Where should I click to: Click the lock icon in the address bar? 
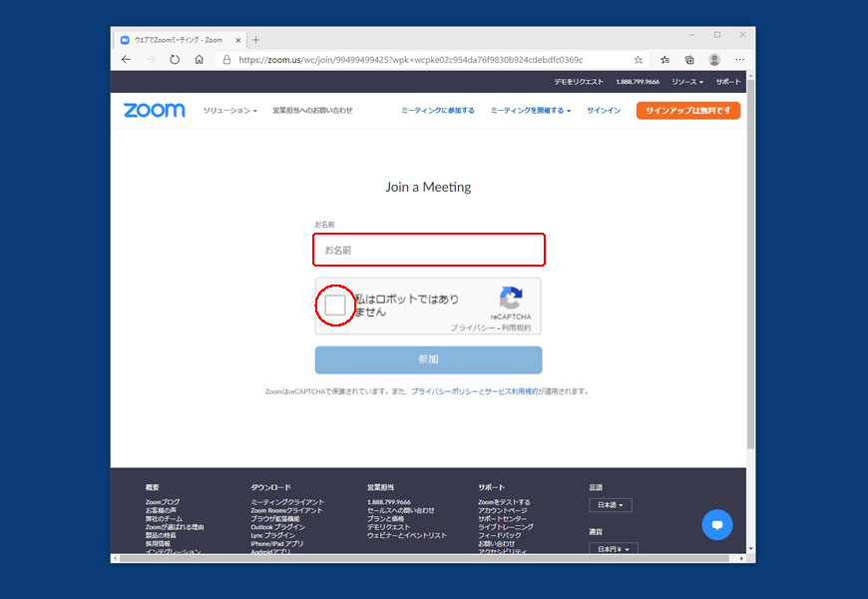pos(226,59)
